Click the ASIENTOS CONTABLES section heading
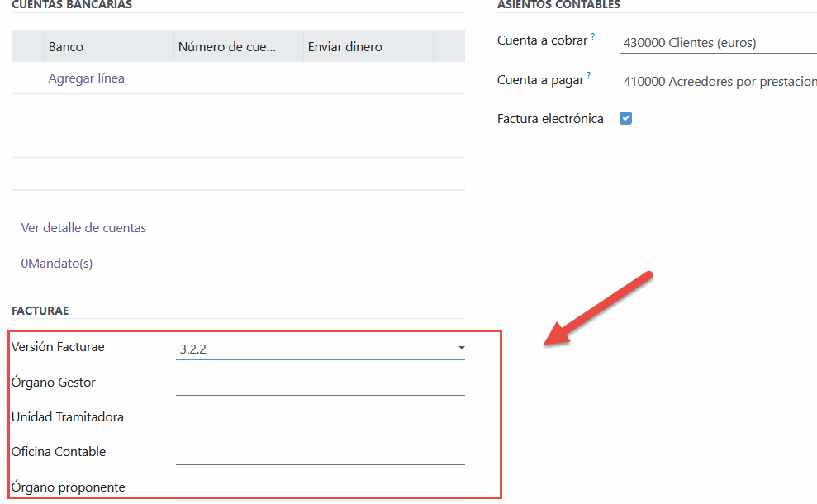The image size is (817, 504). click(x=558, y=5)
